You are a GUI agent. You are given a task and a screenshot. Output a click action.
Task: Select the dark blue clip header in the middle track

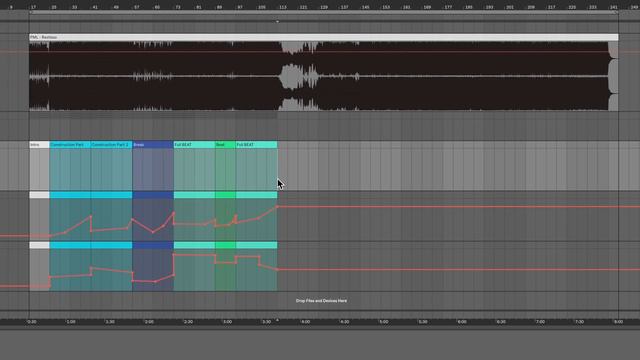[x=153, y=195]
